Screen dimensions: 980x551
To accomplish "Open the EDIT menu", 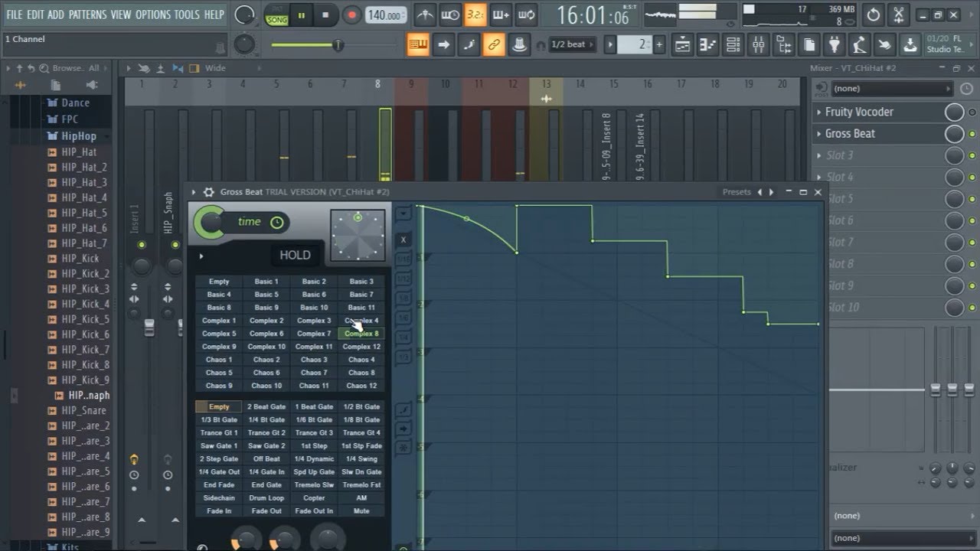I will (x=35, y=15).
